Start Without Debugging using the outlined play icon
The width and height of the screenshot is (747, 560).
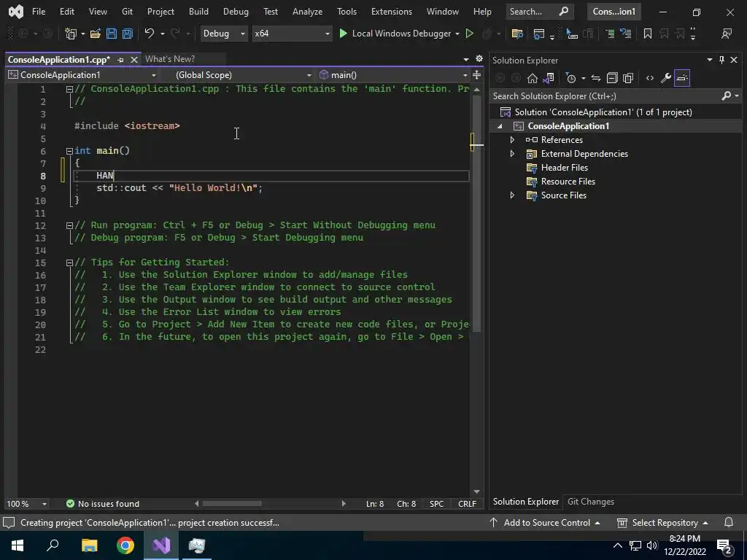(x=469, y=34)
